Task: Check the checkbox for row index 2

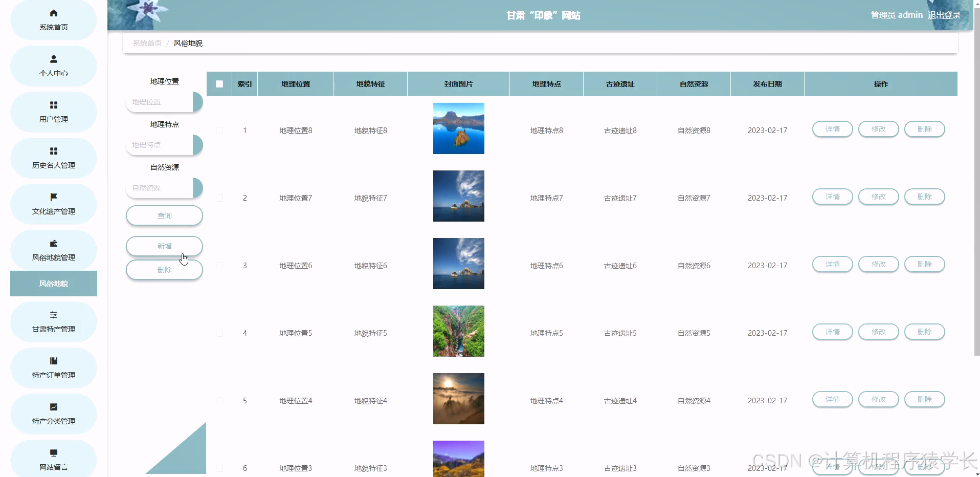Action: point(219,198)
